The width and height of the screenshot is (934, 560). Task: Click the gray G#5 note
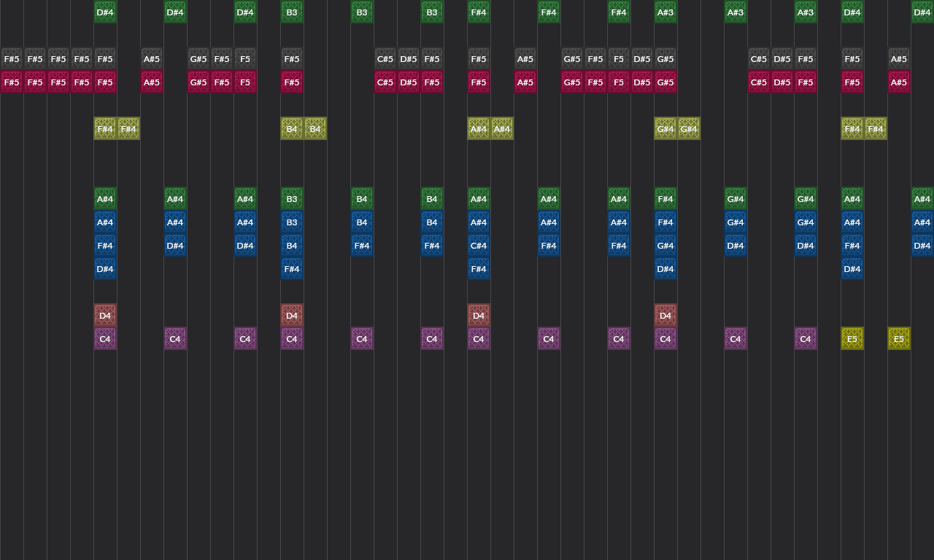point(198,58)
